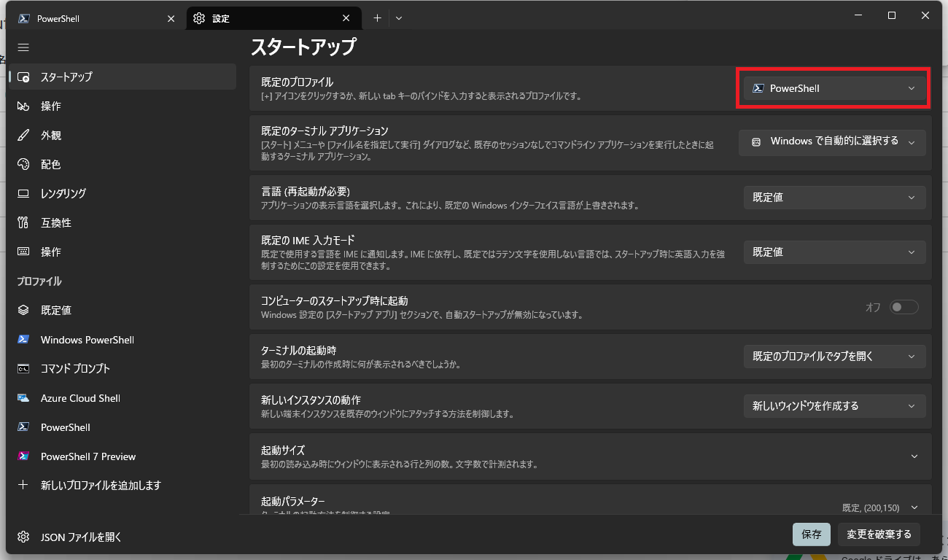948x560 pixels.
Task: Toggle コンピューターのスタートアップ時に起動
Action: click(904, 307)
